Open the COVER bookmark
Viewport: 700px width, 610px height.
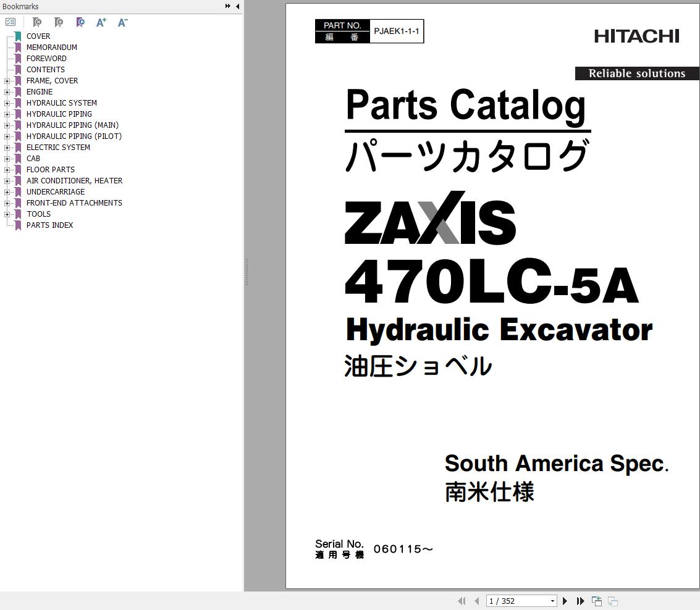pos(38,36)
